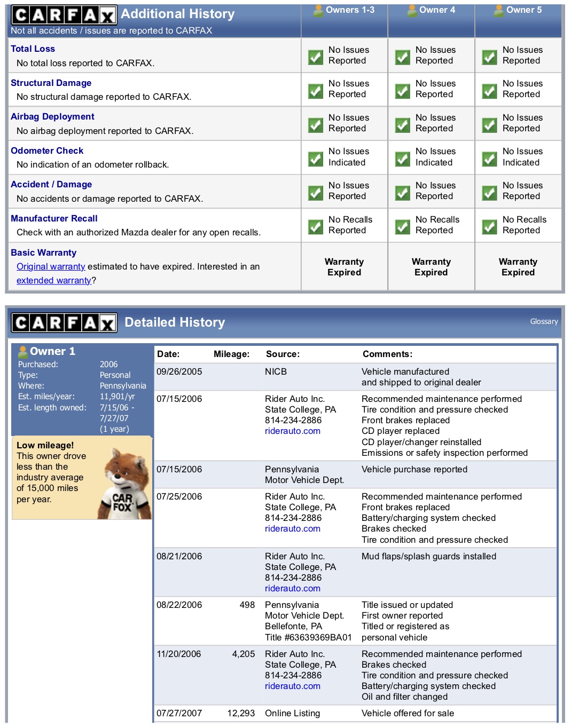Select the 09/26/2005 date cell

(x=179, y=371)
